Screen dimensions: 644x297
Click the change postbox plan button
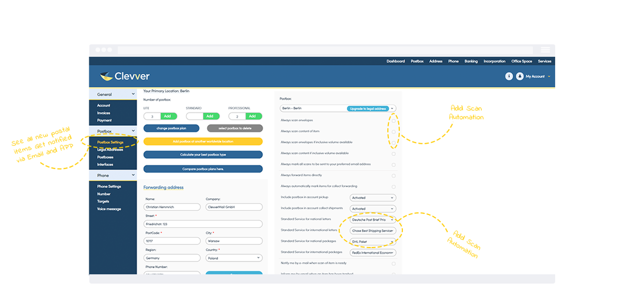(x=171, y=128)
